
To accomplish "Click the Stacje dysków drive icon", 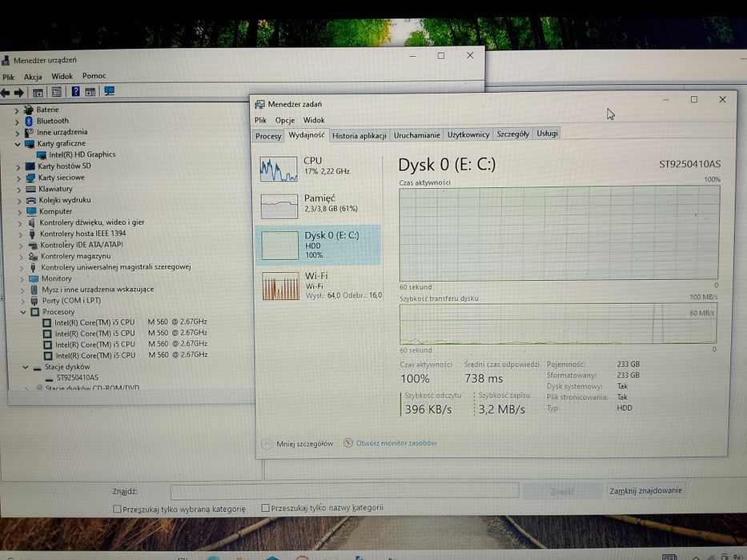I will click(x=37, y=367).
